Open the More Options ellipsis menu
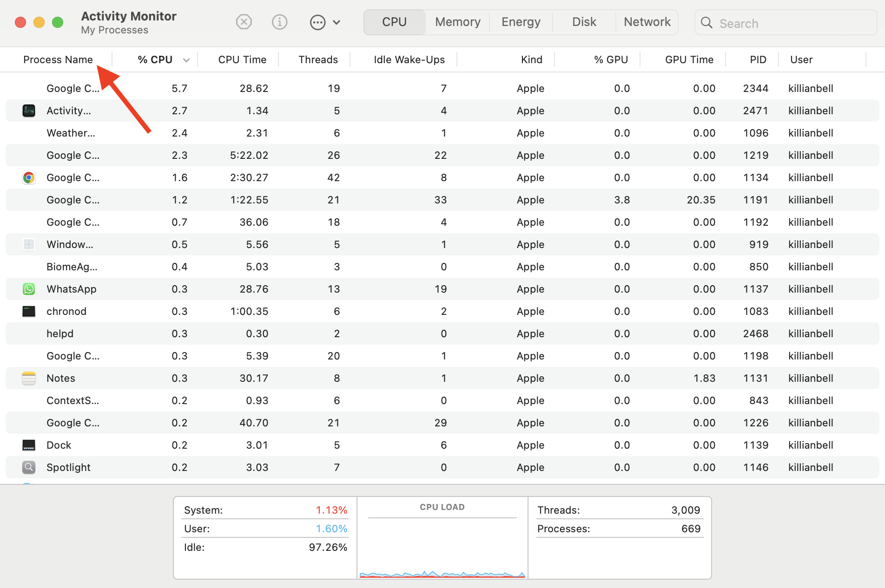The width and height of the screenshot is (885, 588). pyautogui.click(x=317, y=22)
